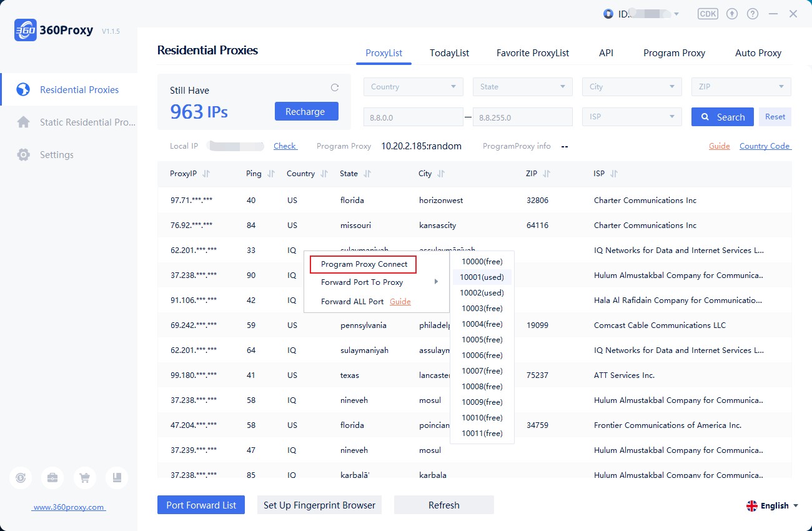Image resolution: width=812 pixels, height=531 pixels.
Task: Click the round target icon at sidebar bottom
Action: coord(21,478)
